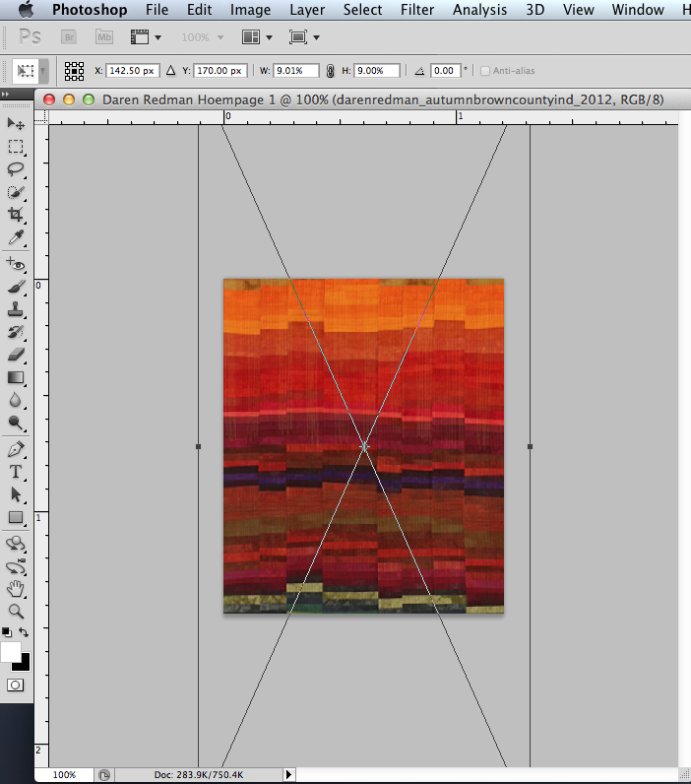Launch Mini Bridge from the application bar
This screenshot has width=691, height=784.
(x=104, y=37)
